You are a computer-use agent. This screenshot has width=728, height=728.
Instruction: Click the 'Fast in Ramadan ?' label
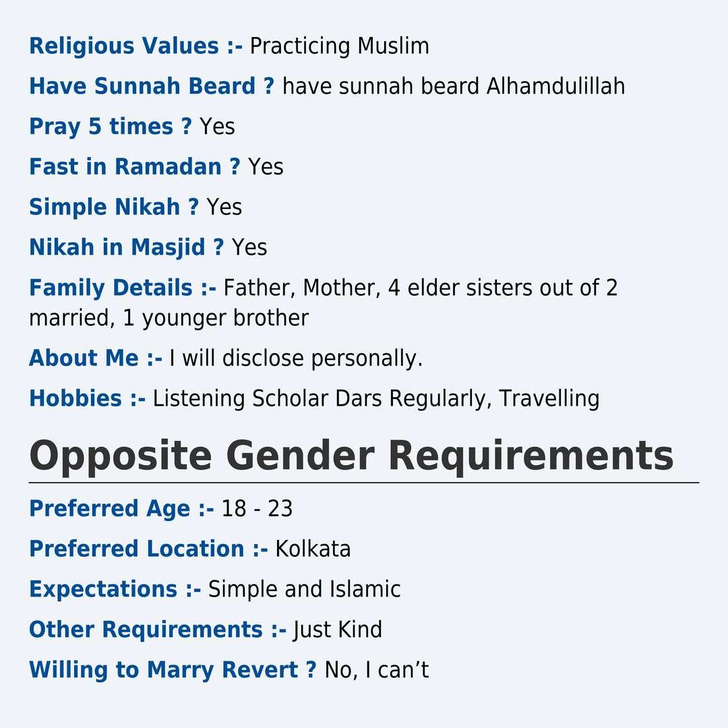pyautogui.click(x=135, y=166)
